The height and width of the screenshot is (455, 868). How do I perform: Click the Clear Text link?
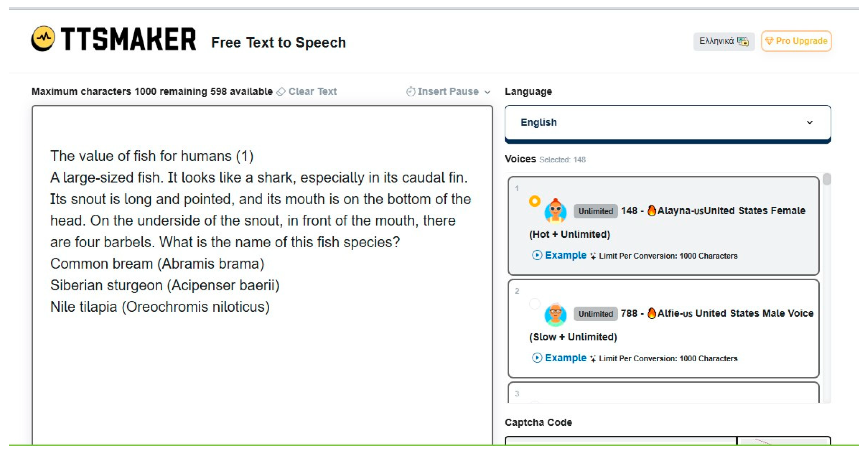click(312, 91)
